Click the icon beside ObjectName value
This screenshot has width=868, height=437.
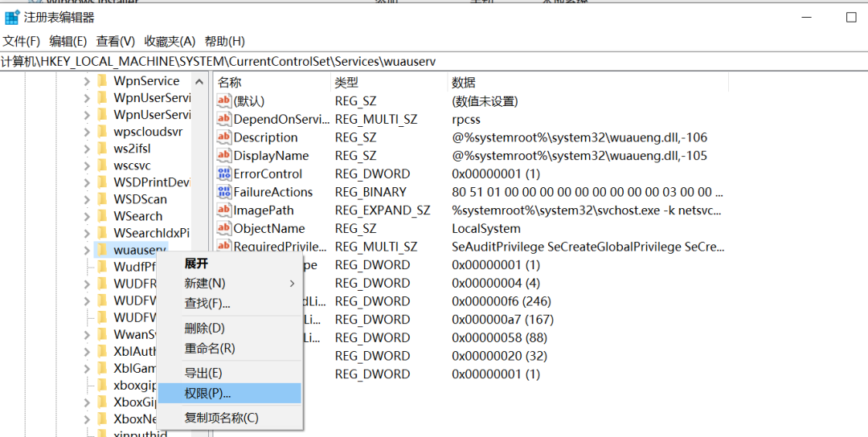pos(224,229)
